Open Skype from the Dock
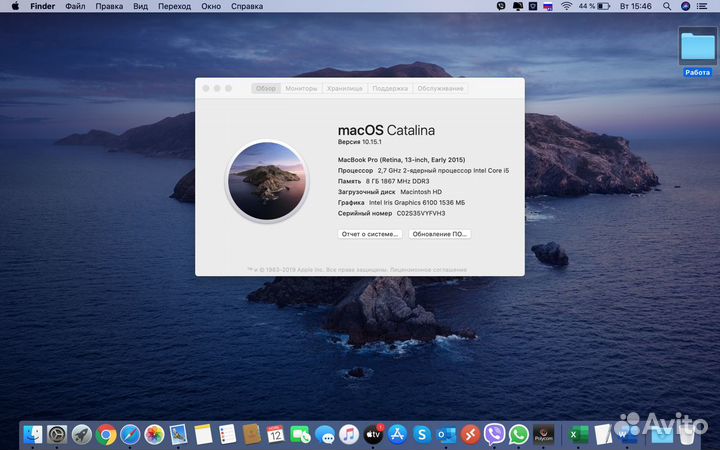This screenshot has width=720, height=450. click(x=422, y=434)
